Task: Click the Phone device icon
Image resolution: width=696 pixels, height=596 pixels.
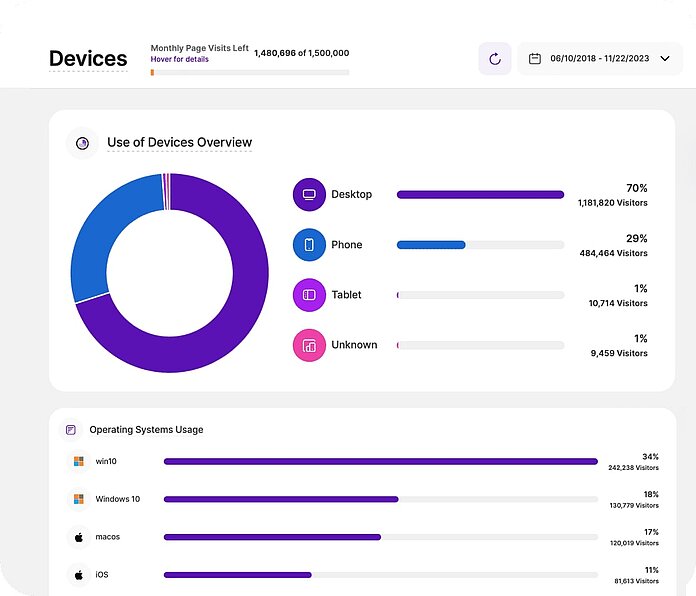Action: [309, 245]
